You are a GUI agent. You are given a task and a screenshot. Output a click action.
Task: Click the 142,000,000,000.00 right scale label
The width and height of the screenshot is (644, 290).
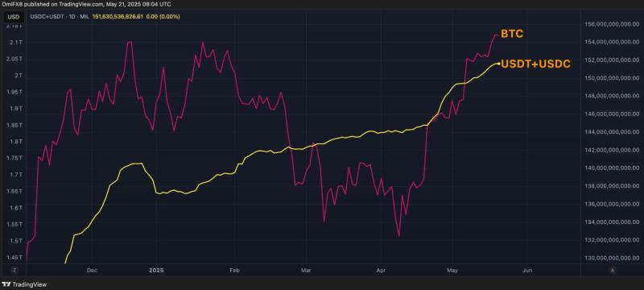pos(612,150)
